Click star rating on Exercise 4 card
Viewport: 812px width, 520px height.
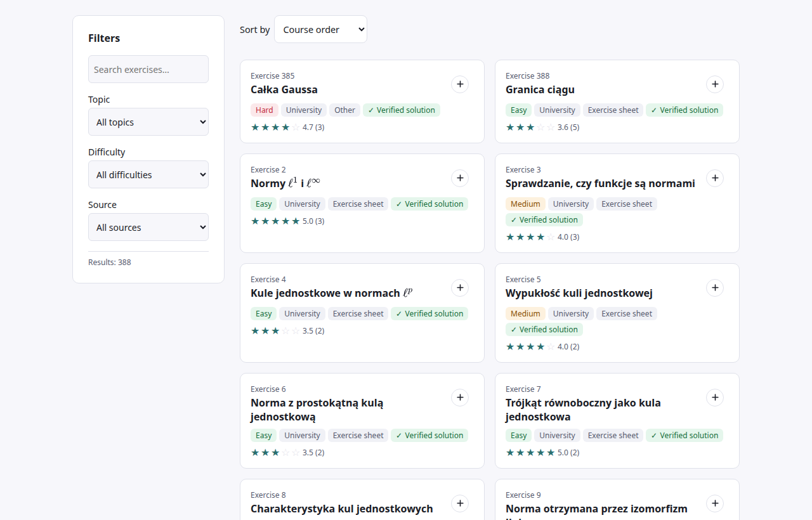275,331
